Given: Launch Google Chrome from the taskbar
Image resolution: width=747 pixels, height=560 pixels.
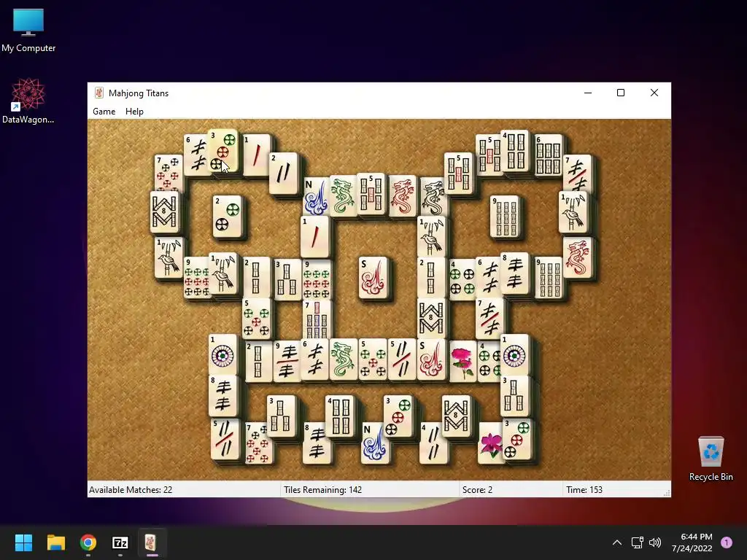Looking at the screenshot, I should click(x=88, y=542).
